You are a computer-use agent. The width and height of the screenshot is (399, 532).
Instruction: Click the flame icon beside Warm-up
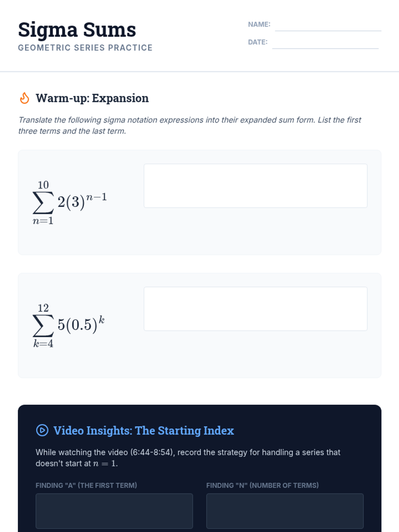point(25,98)
